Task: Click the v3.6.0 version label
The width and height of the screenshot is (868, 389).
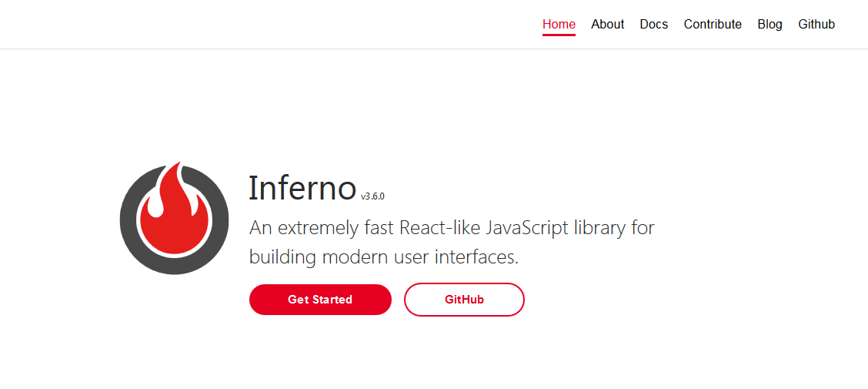Action: pyautogui.click(x=372, y=196)
